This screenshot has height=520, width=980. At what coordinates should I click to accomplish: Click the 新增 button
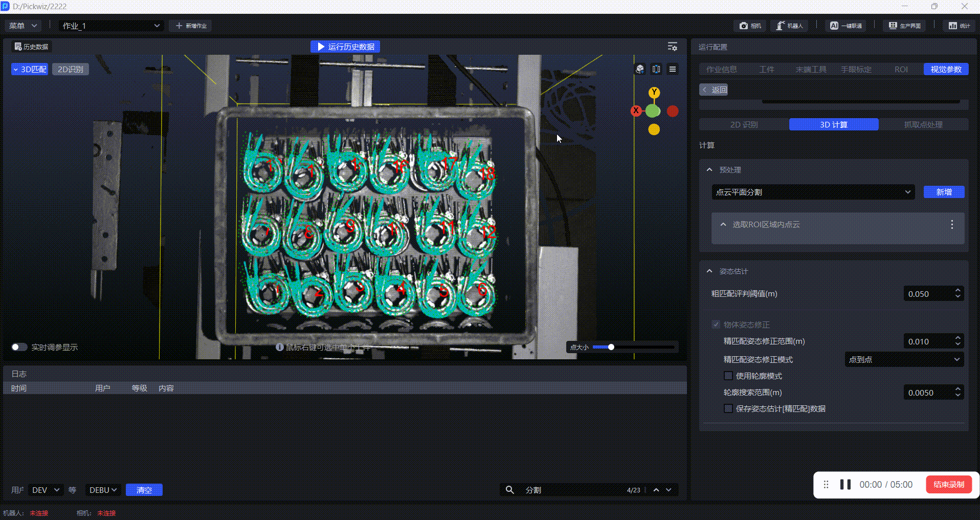pos(944,192)
